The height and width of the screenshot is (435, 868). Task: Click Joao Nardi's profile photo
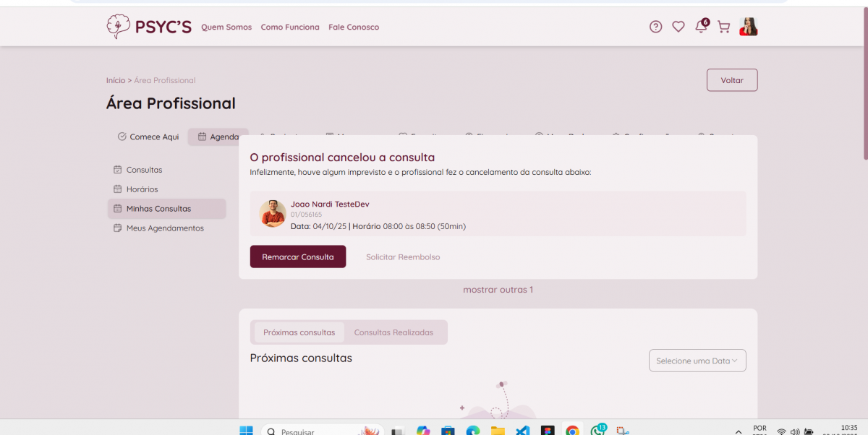click(x=273, y=213)
